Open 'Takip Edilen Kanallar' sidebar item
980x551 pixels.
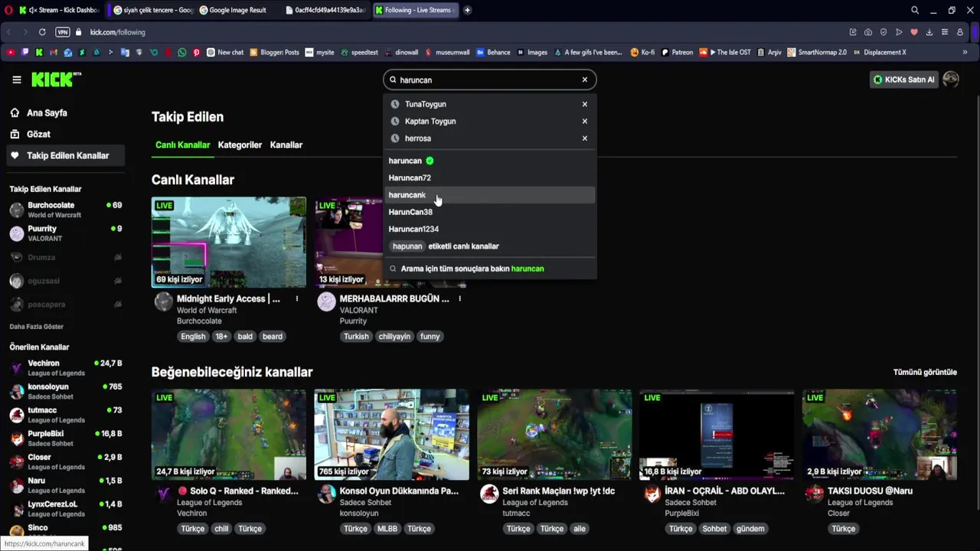pos(64,155)
